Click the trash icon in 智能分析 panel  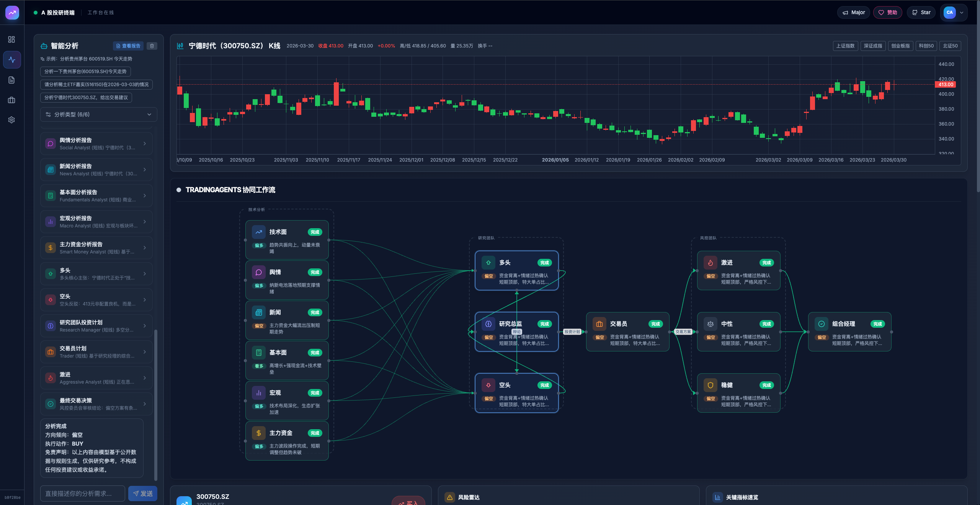(152, 46)
